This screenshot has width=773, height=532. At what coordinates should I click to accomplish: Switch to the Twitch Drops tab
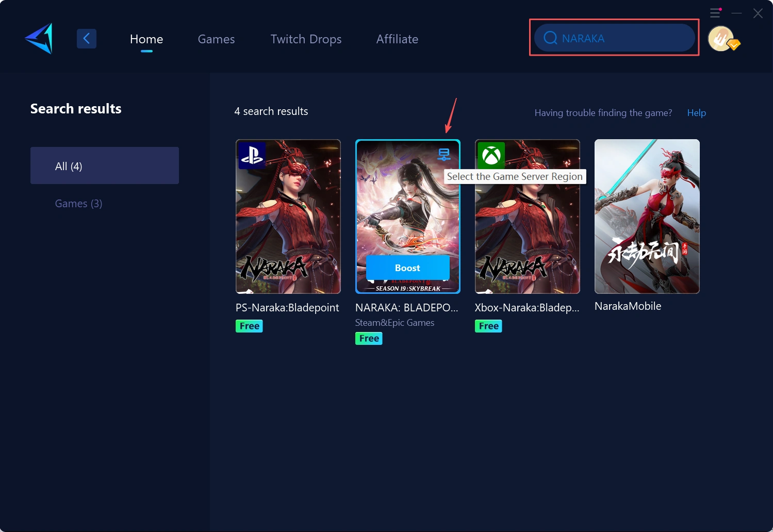coord(306,39)
